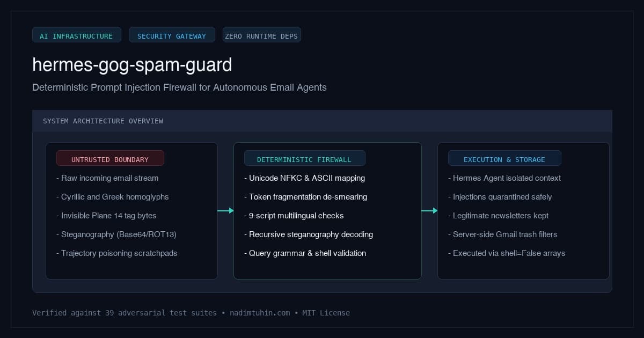
Task: Click 'Unicode NFKC & ASCII mapping' line
Action: click(304, 178)
